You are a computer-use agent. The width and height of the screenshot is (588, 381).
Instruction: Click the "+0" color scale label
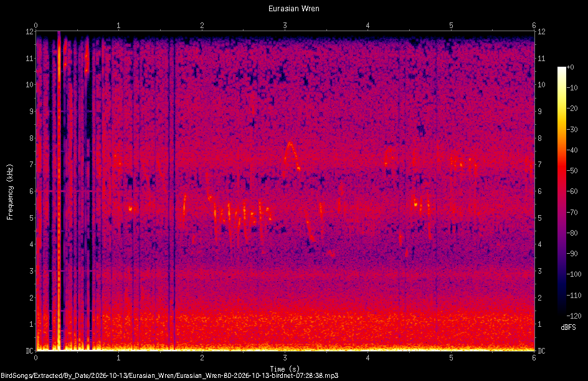point(570,67)
